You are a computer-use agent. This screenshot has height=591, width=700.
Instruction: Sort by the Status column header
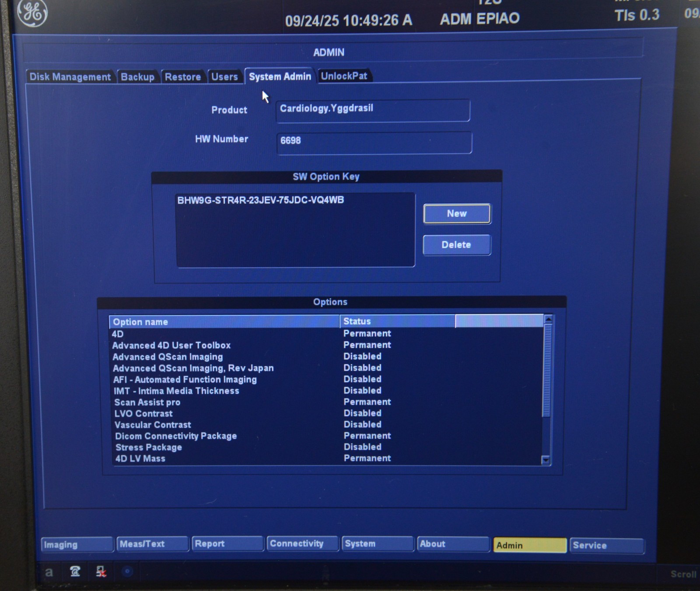point(396,322)
